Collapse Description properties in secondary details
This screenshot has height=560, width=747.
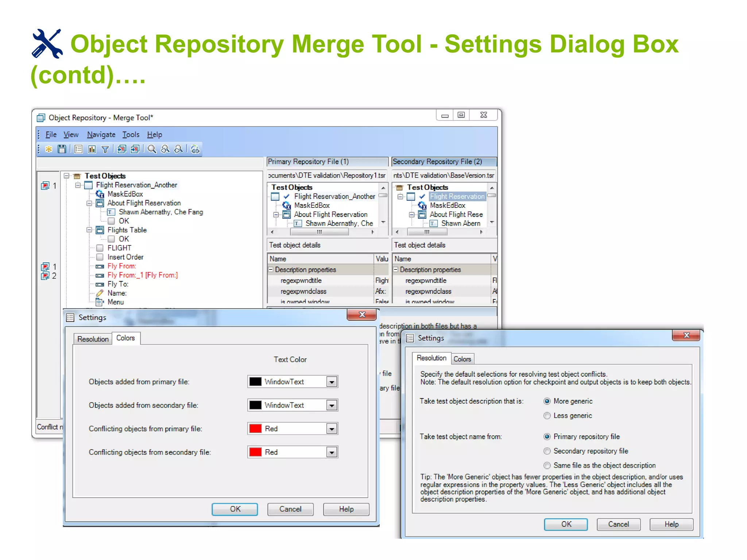(x=396, y=270)
